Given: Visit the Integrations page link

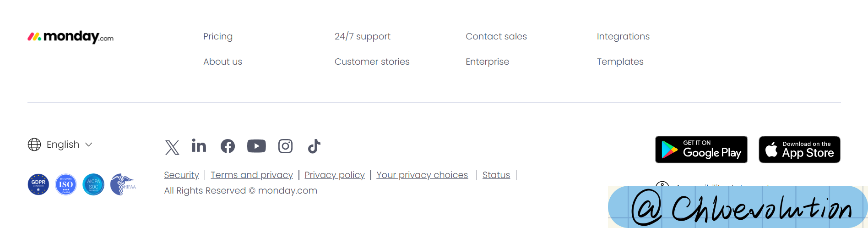Looking at the screenshot, I should [623, 36].
